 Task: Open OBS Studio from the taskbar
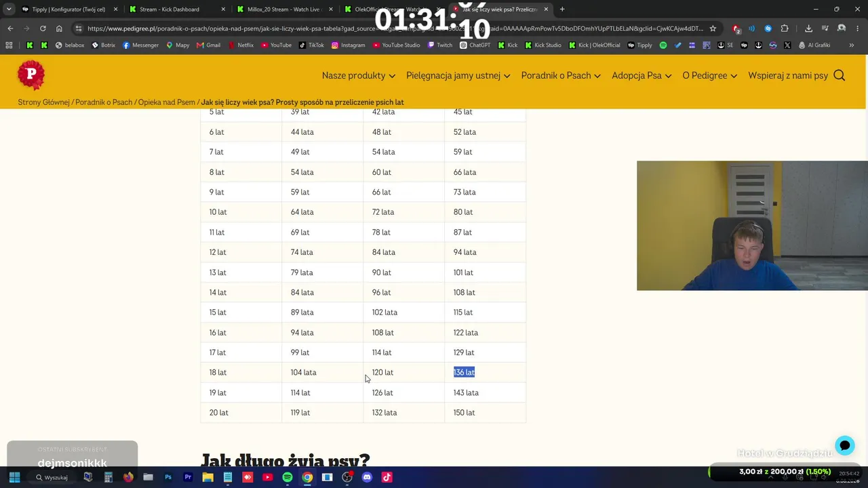(x=347, y=477)
